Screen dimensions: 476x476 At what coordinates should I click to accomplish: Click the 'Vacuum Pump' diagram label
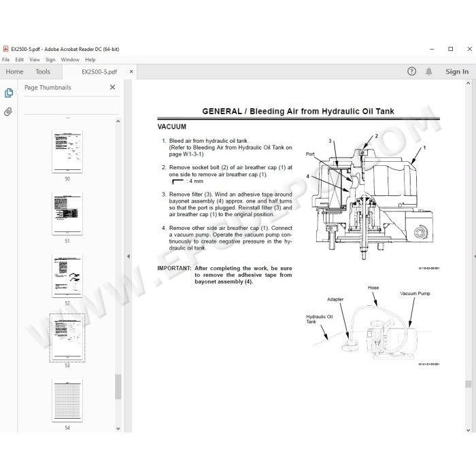(415, 294)
